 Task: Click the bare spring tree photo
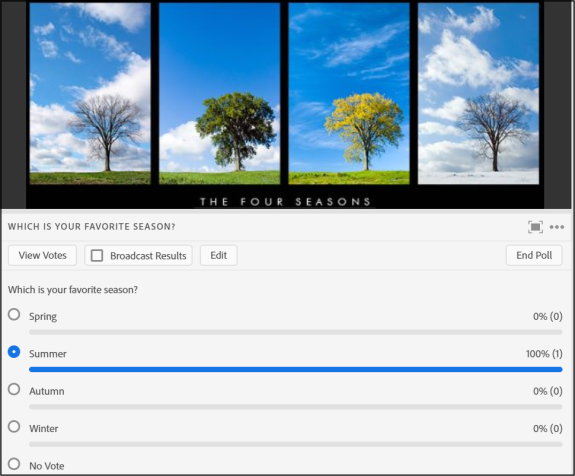[x=90, y=94]
